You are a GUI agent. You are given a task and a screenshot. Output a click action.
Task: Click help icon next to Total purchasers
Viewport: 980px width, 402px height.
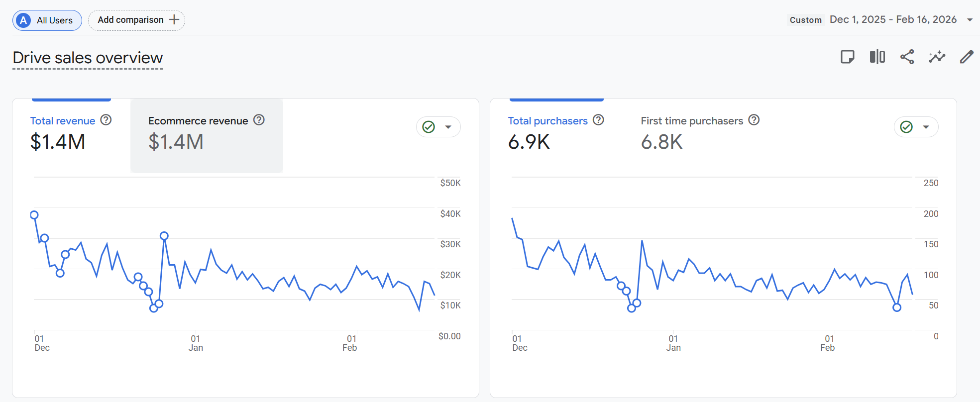point(598,120)
